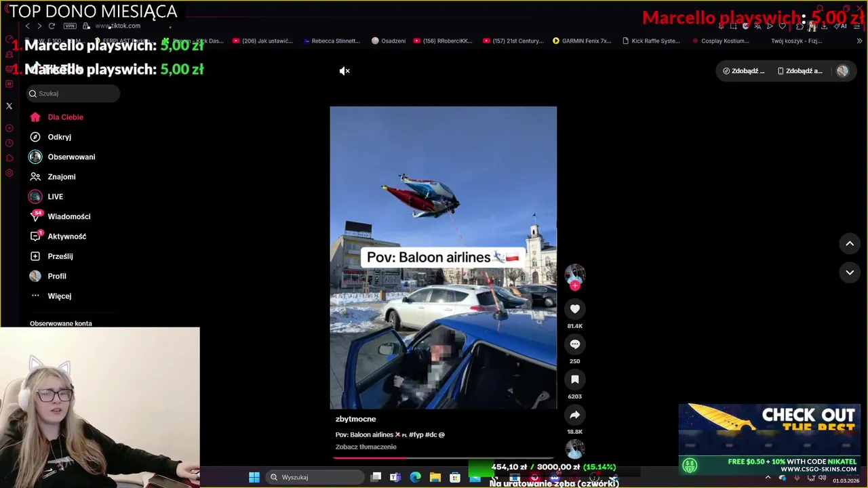Open the zbytmocne username link
The width and height of the screenshot is (868, 488).
(x=355, y=419)
